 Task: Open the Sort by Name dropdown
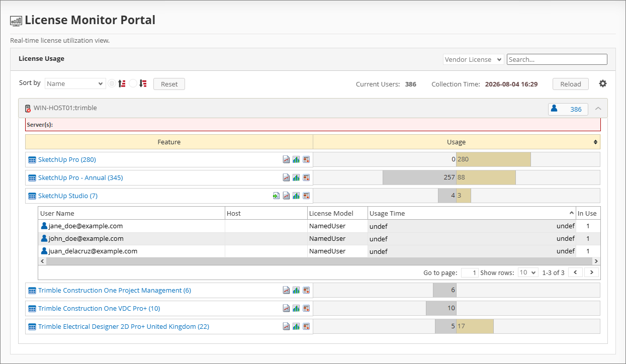pos(75,83)
